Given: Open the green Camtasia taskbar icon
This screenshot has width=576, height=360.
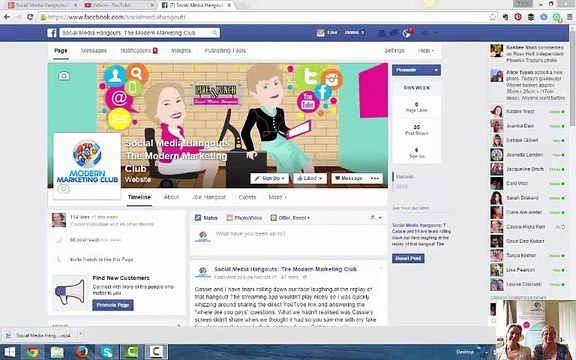Looking at the screenshot, I should 132,352.
